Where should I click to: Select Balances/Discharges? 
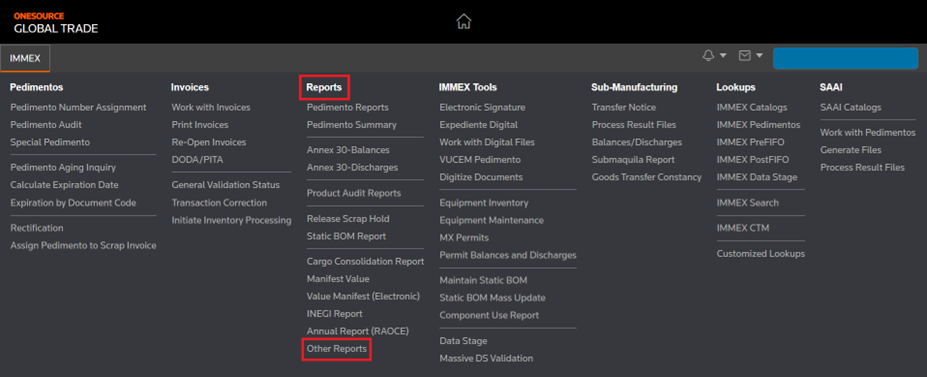[637, 142]
